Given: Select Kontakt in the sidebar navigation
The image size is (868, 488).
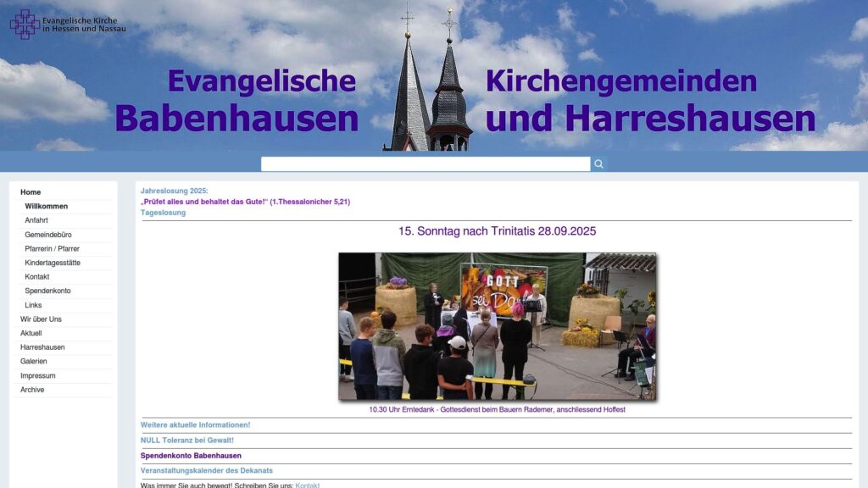Looking at the screenshot, I should coord(38,276).
